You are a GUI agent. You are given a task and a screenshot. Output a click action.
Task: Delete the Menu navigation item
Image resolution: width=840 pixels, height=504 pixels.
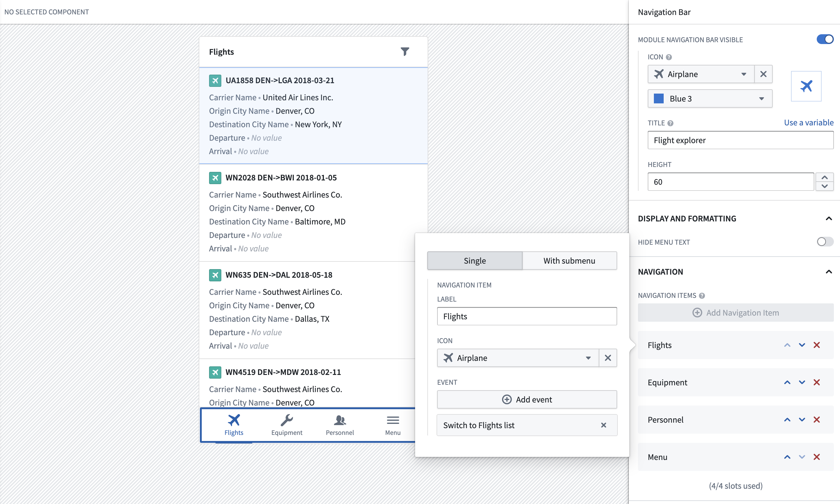click(x=816, y=457)
